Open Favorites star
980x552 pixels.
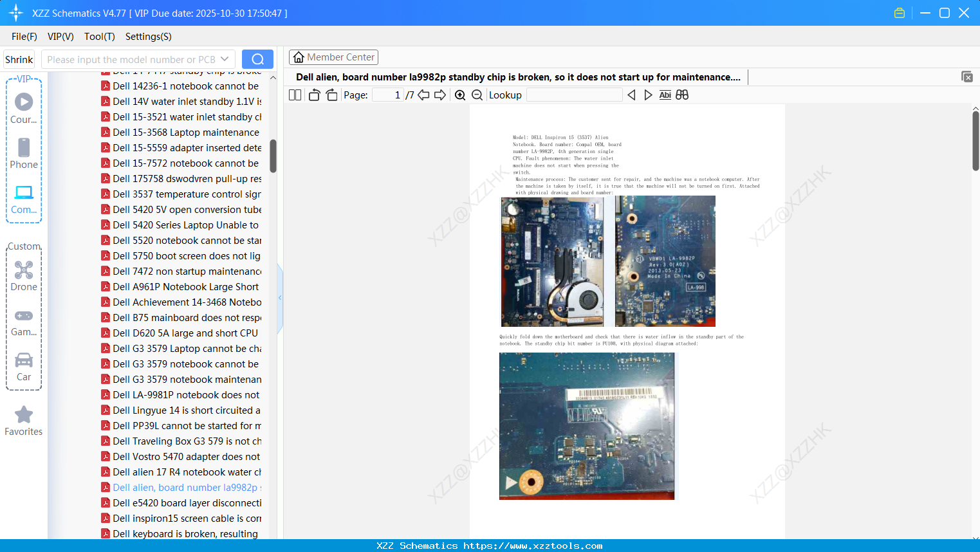pos(24,421)
